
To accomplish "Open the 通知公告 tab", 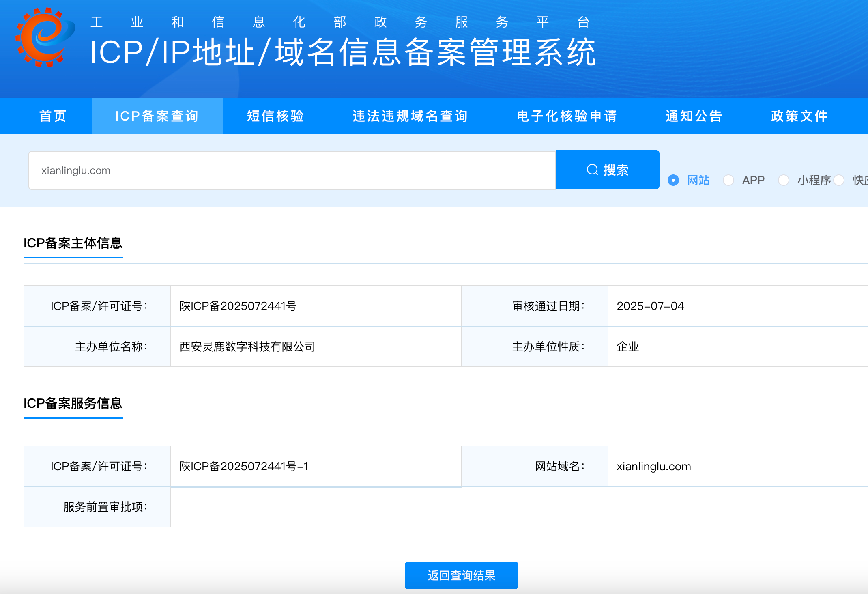I will point(694,116).
